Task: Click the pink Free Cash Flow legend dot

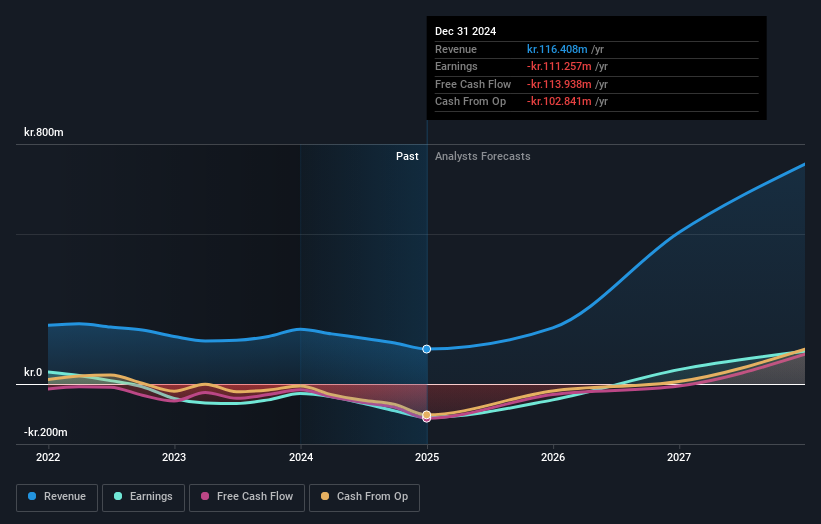Action: 205,496
